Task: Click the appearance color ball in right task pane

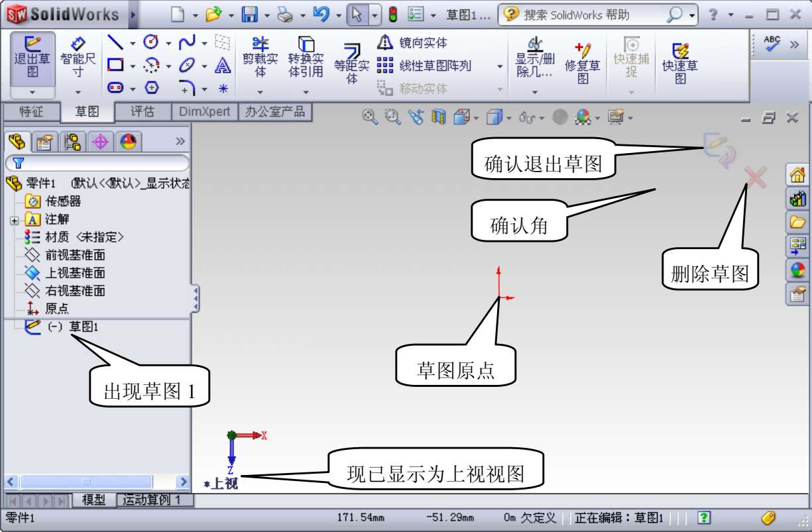Action: [797, 270]
